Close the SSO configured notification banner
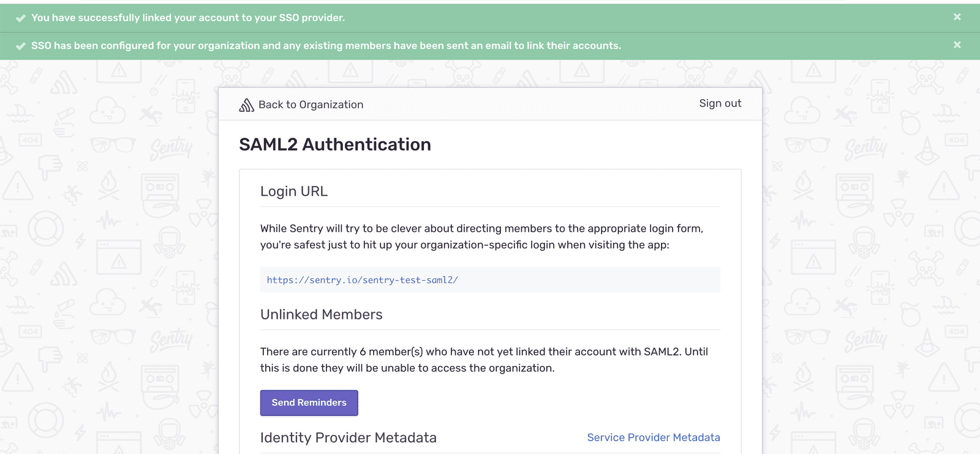The height and width of the screenshot is (454, 980). 957,45
